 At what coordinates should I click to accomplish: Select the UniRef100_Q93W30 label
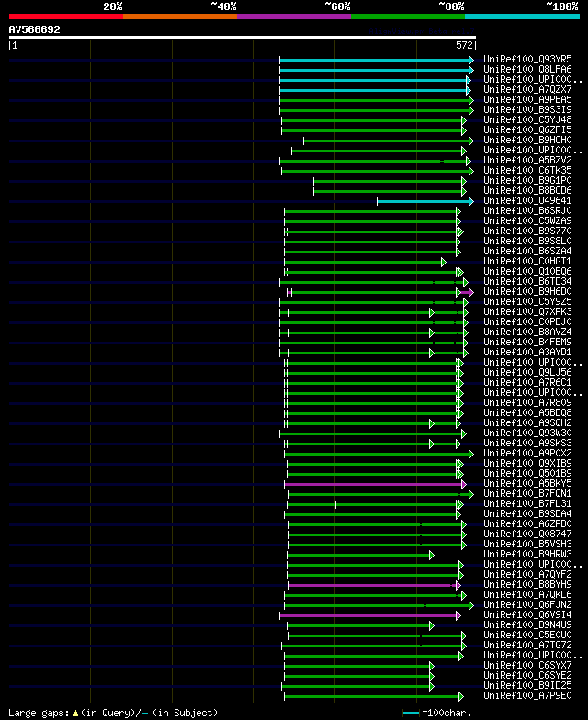(527, 433)
